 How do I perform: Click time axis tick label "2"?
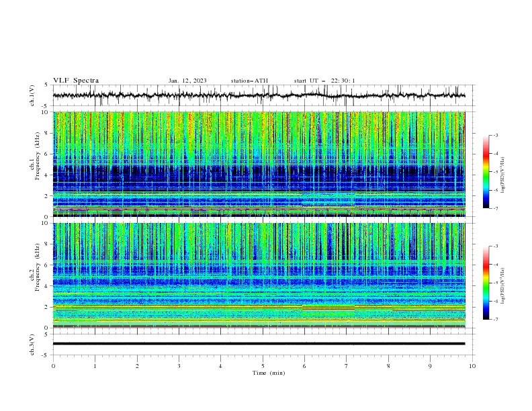137,366
